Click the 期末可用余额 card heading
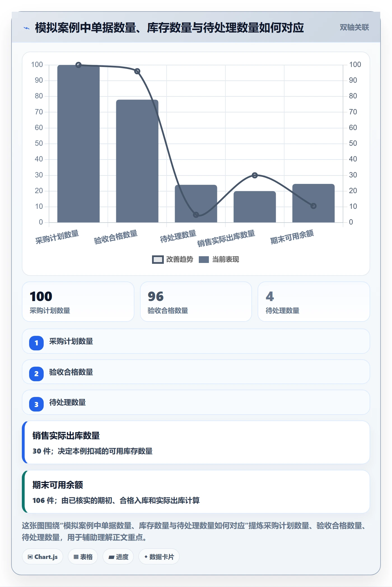The width and height of the screenshot is (392, 587). 58,485
